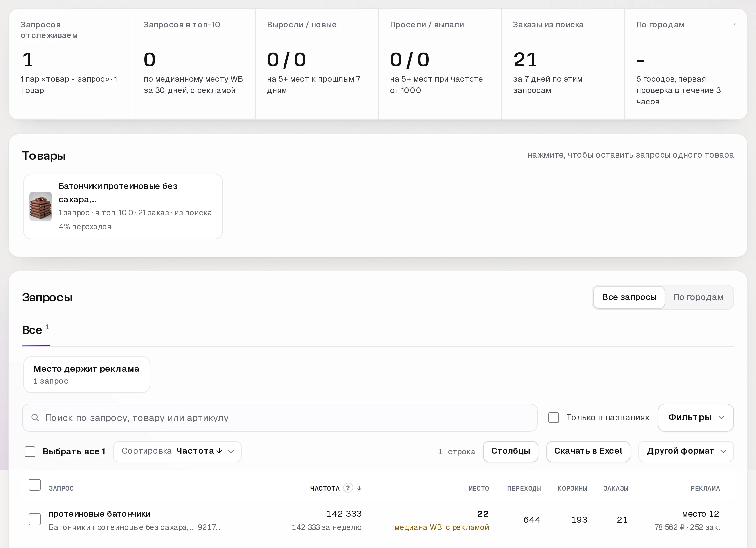Toggle the table header select-all checkbox

[x=35, y=485]
